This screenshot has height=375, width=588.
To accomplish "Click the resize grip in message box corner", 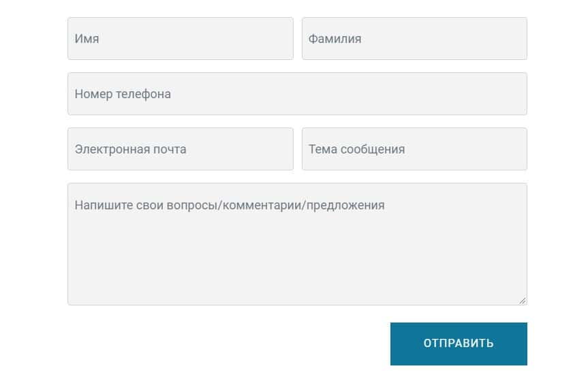I will pos(522,300).
